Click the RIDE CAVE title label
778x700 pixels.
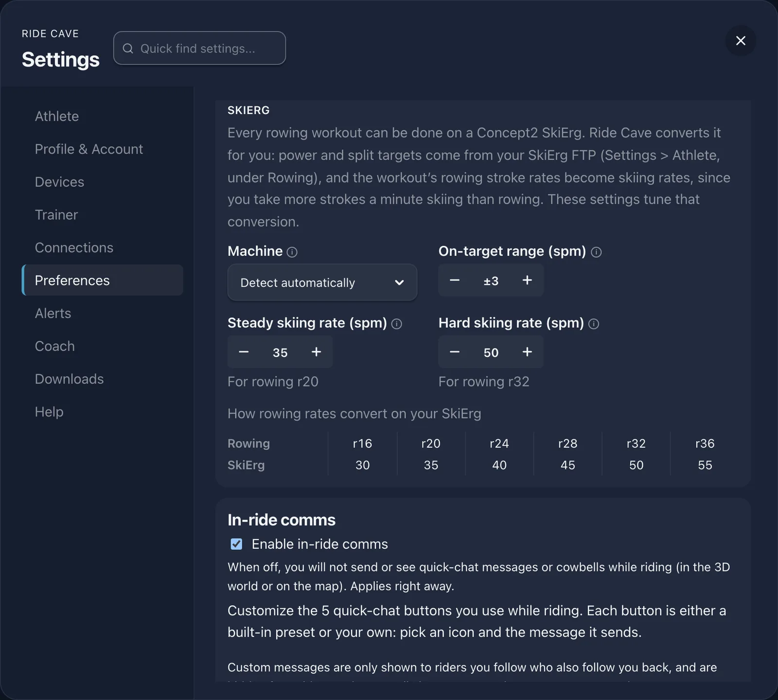point(50,34)
